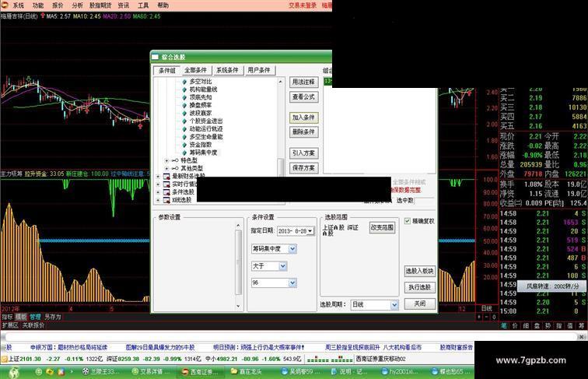Select 操盘频率 formula icon in tree

click(184, 105)
